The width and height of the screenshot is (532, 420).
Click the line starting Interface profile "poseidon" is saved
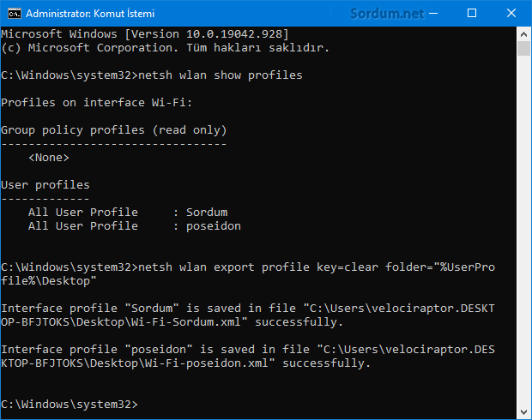[x=248, y=350]
